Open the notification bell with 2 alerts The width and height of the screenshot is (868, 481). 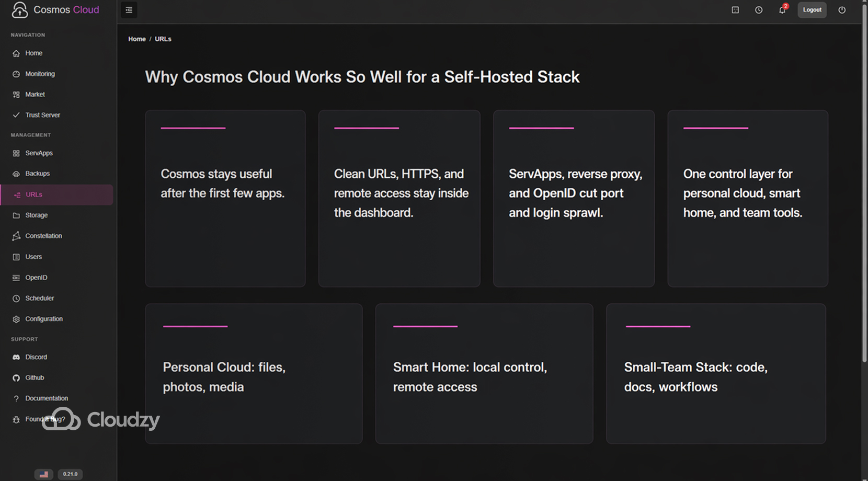[x=782, y=10]
